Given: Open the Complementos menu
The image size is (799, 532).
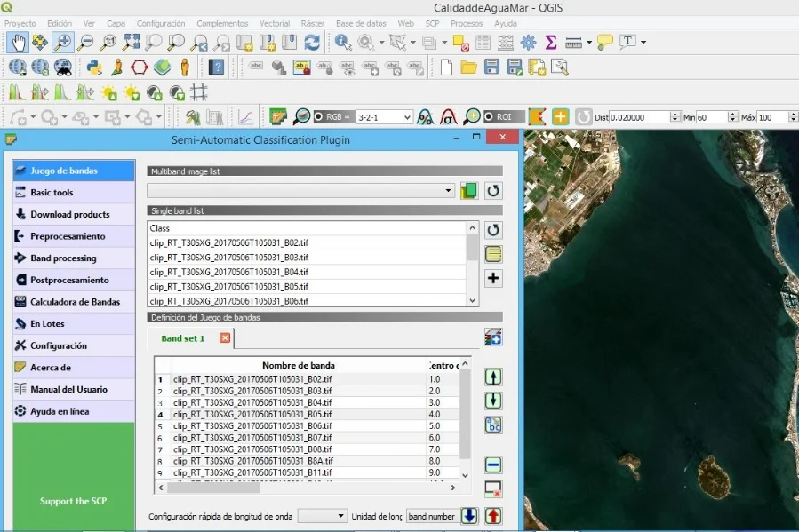Looking at the screenshot, I should [x=222, y=23].
